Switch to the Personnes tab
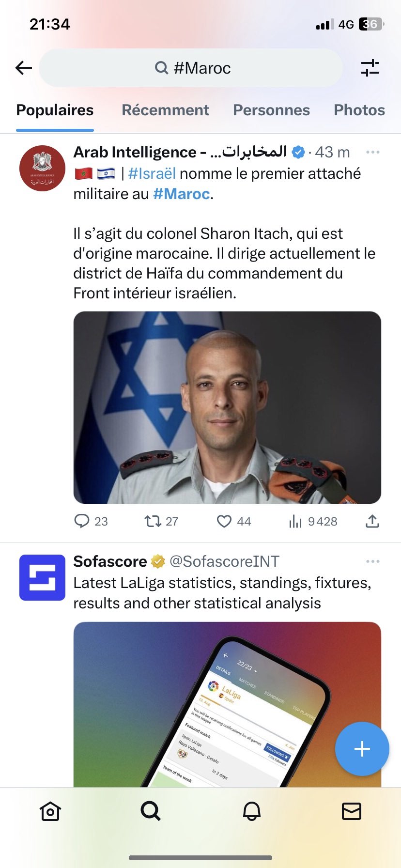The height and width of the screenshot is (868, 401). point(271,110)
